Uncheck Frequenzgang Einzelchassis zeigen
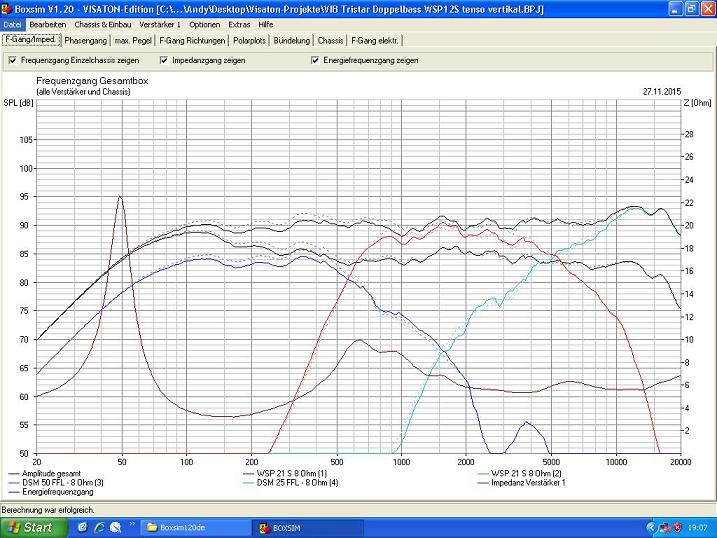 (x=13, y=60)
